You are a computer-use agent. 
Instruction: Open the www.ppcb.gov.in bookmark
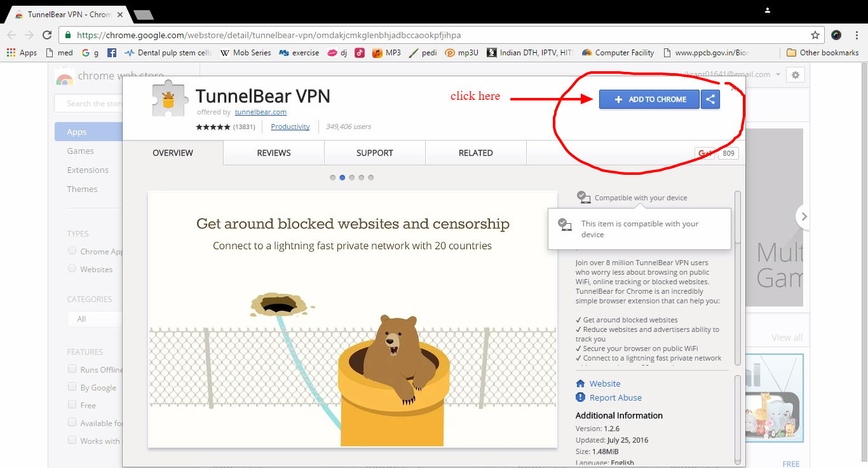706,53
